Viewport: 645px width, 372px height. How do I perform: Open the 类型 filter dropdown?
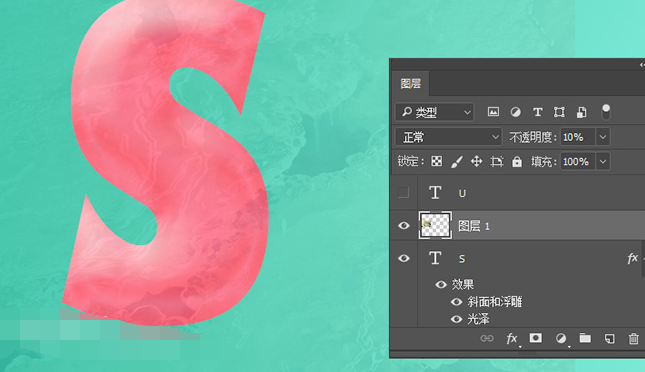pos(435,112)
